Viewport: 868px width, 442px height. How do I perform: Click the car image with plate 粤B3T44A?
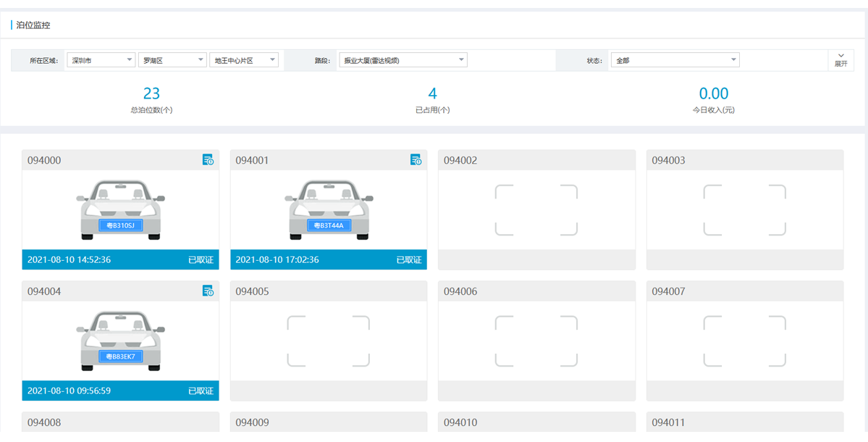tap(329, 210)
